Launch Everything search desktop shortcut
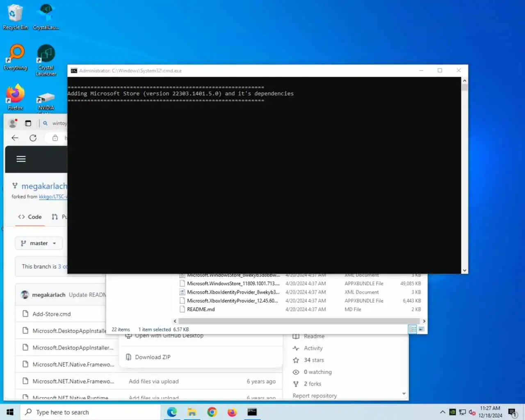Screen dimensions: 525x420 point(15,57)
